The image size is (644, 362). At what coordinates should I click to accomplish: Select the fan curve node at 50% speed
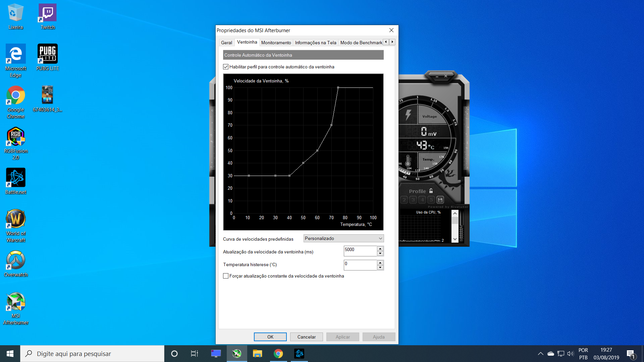pyautogui.click(x=317, y=150)
